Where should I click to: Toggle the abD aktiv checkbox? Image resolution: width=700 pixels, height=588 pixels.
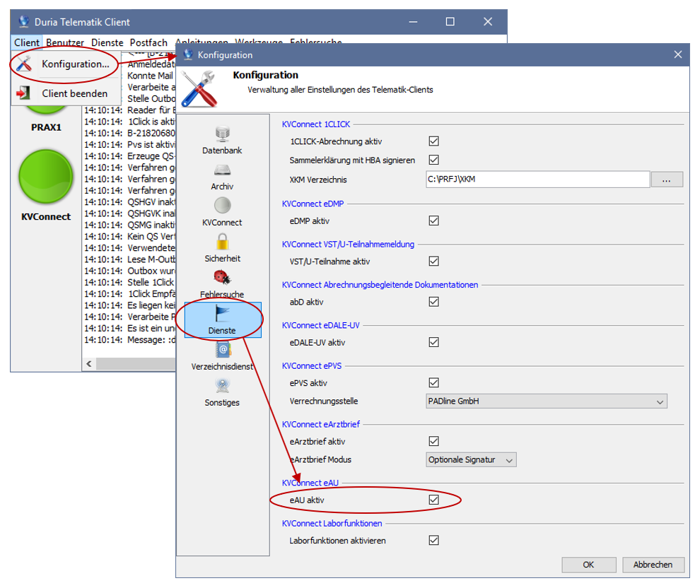click(x=433, y=302)
